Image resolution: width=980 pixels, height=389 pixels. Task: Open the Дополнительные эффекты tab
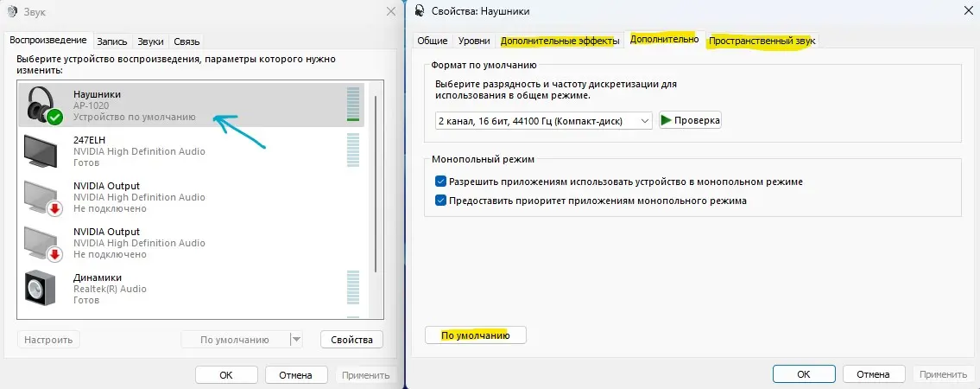click(560, 41)
